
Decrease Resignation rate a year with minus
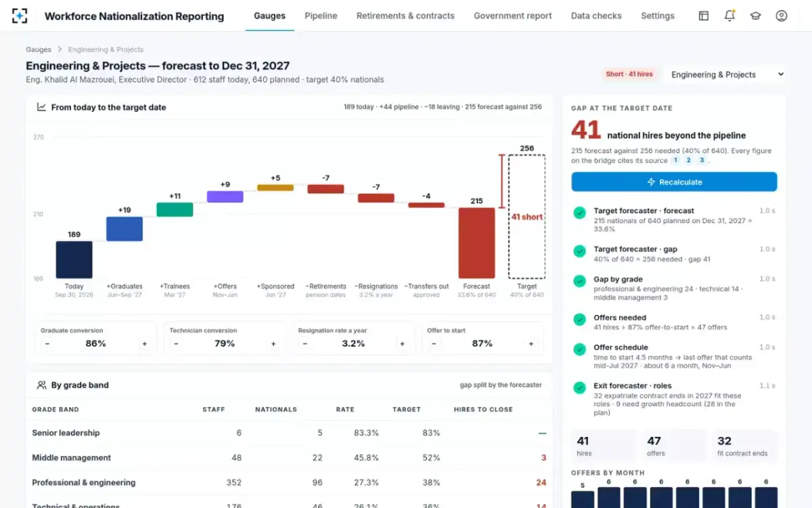click(x=304, y=344)
